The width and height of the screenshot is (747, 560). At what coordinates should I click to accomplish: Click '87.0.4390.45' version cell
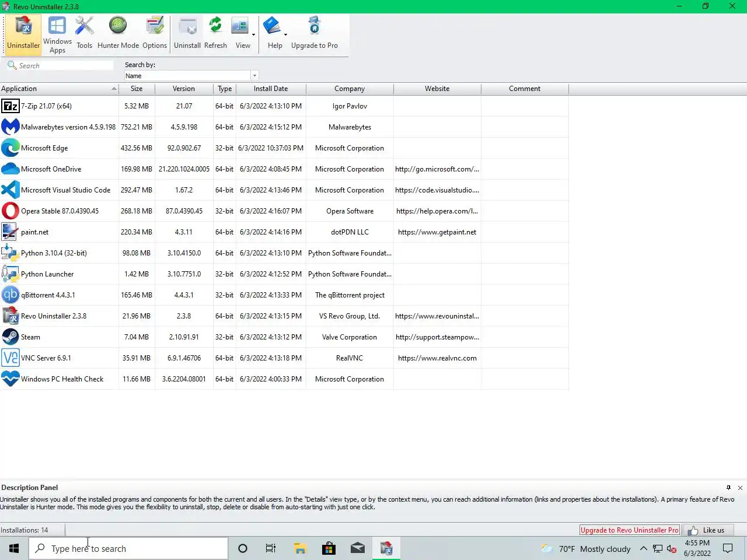pos(184,211)
